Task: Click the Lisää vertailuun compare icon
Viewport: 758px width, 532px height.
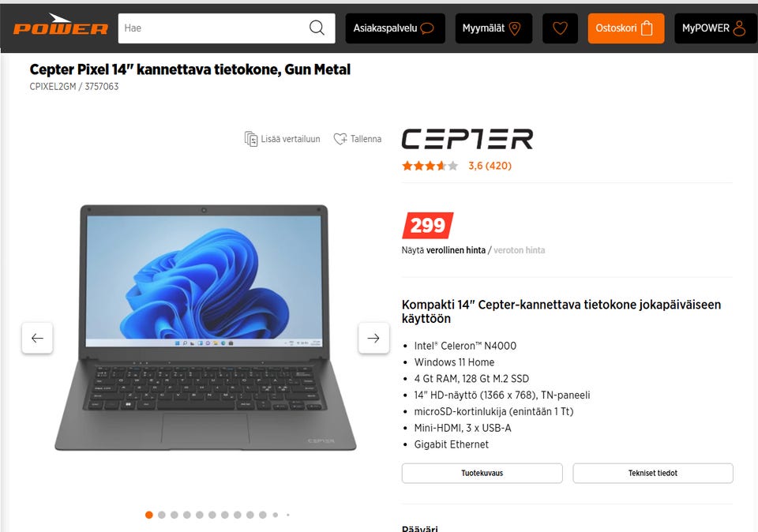Action: (251, 139)
